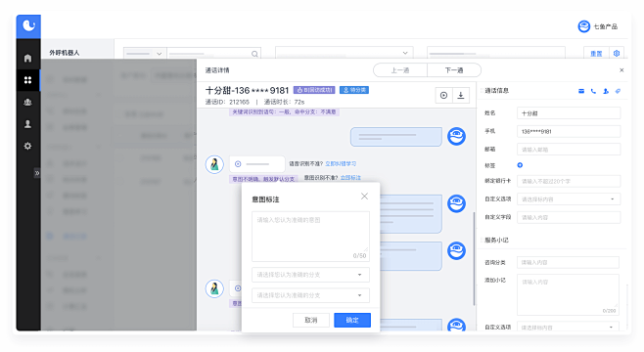This screenshot has height=352, width=644.
Task: Click the 邮箱 email field
Action: 569,150
